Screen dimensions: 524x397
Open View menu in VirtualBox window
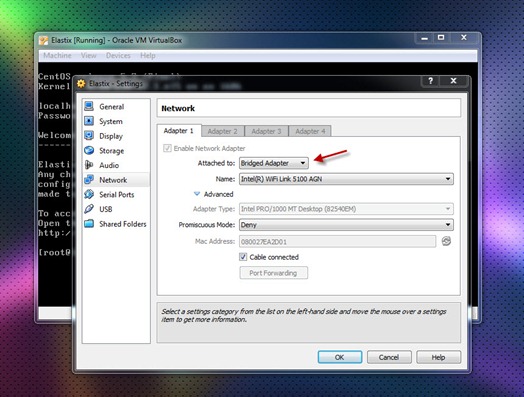pyautogui.click(x=89, y=55)
